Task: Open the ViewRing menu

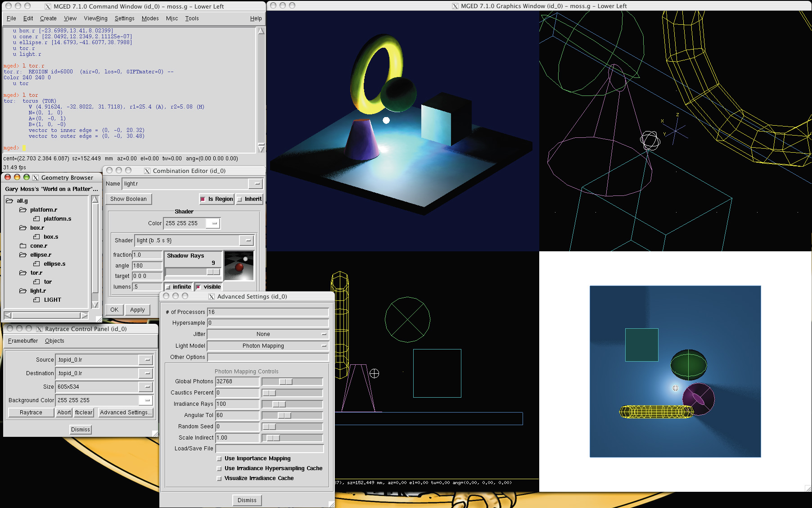Action: pos(95,18)
